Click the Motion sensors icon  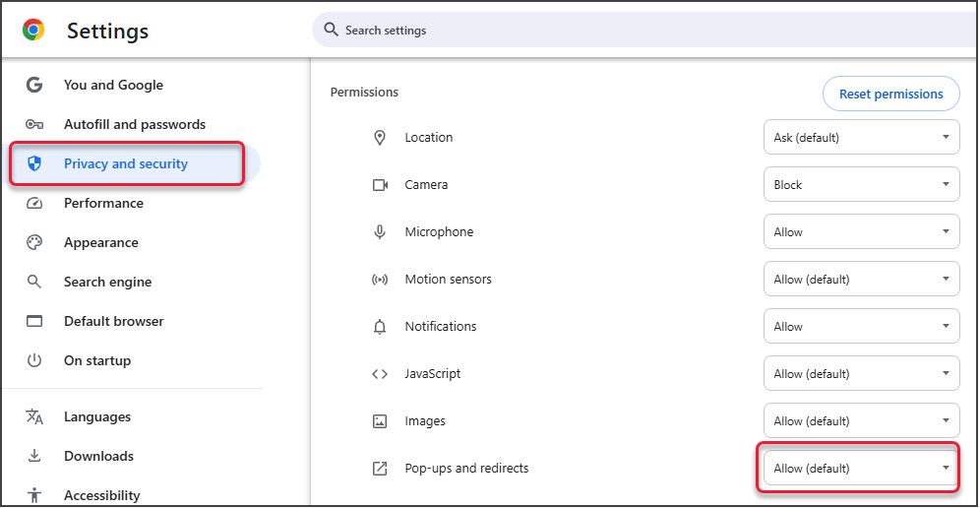380,280
